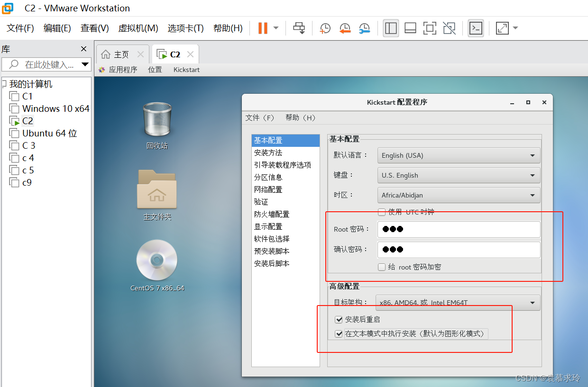The height and width of the screenshot is (387, 588).
Task: Select 我的计算机 in library tree
Action: coord(31,84)
